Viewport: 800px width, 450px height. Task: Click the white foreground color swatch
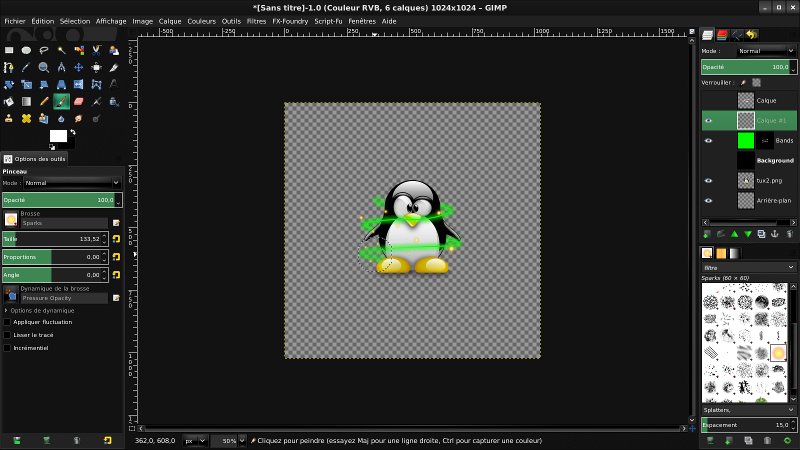click(x=58, y=136)
